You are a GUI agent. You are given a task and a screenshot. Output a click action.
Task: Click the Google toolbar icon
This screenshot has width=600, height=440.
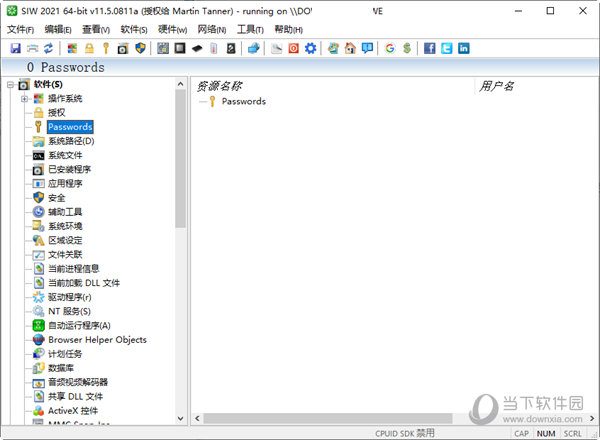(x=390, y=48)
